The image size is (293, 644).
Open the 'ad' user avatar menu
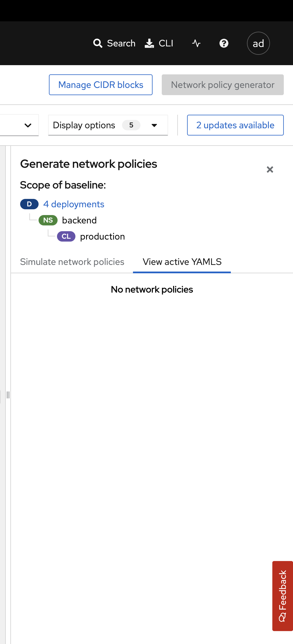pos(258,43)
